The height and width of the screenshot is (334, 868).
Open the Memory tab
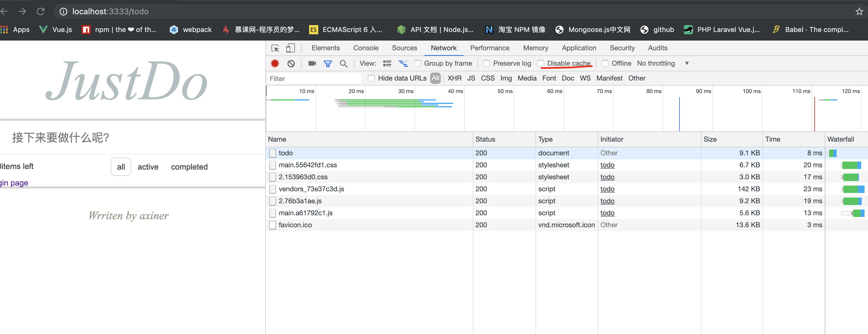tap(536, 48)
